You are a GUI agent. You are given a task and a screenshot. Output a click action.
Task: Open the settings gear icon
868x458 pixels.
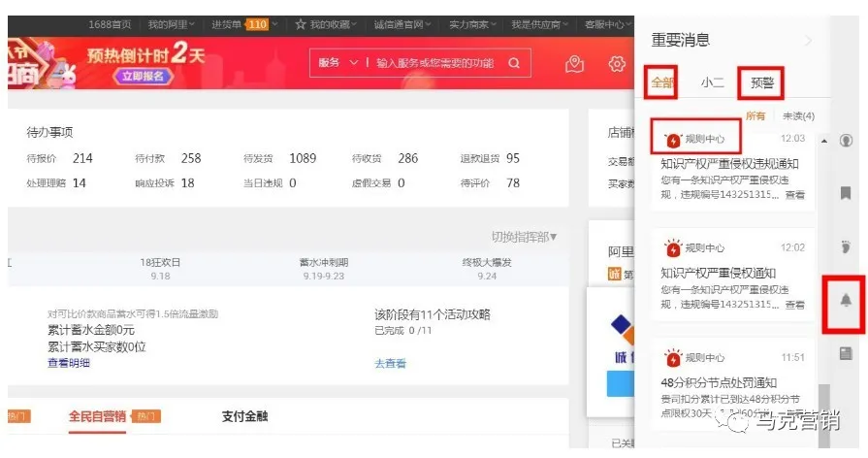pos(617,64)
